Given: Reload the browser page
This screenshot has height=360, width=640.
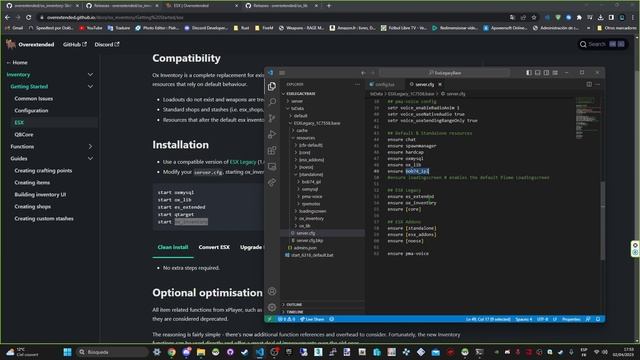Looking at the screenshot, I should [28, 18].
